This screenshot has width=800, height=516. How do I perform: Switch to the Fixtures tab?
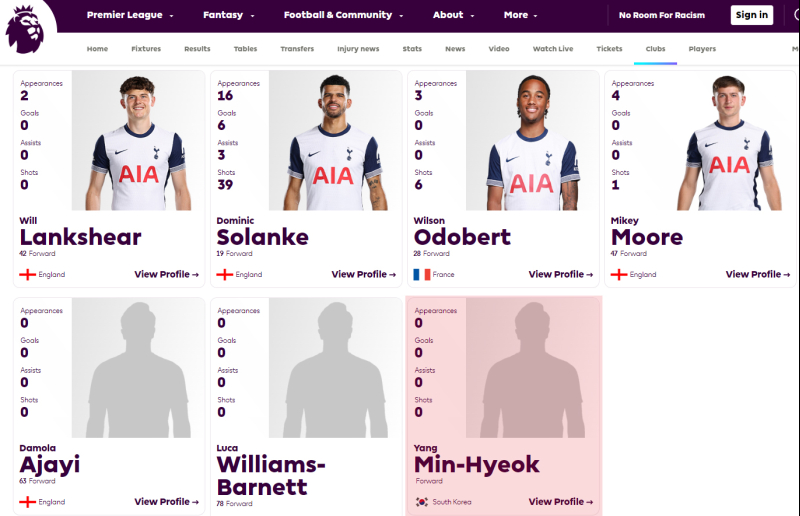pyautogui.click(x=146, y=49)
